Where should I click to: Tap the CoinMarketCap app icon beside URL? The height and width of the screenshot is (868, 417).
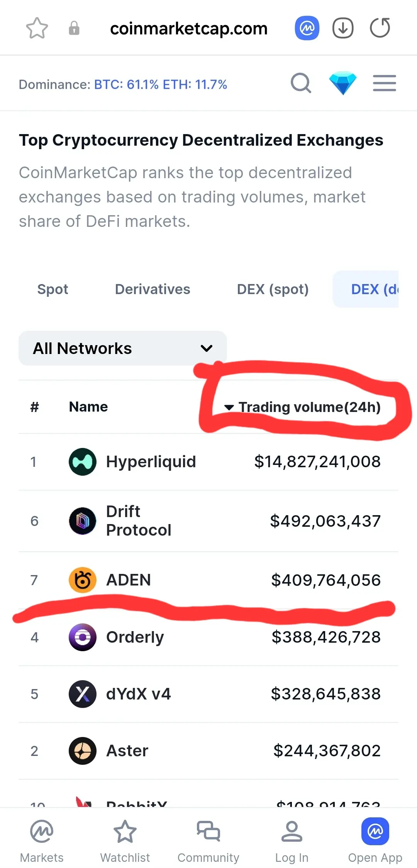click(x=307, y=28)
